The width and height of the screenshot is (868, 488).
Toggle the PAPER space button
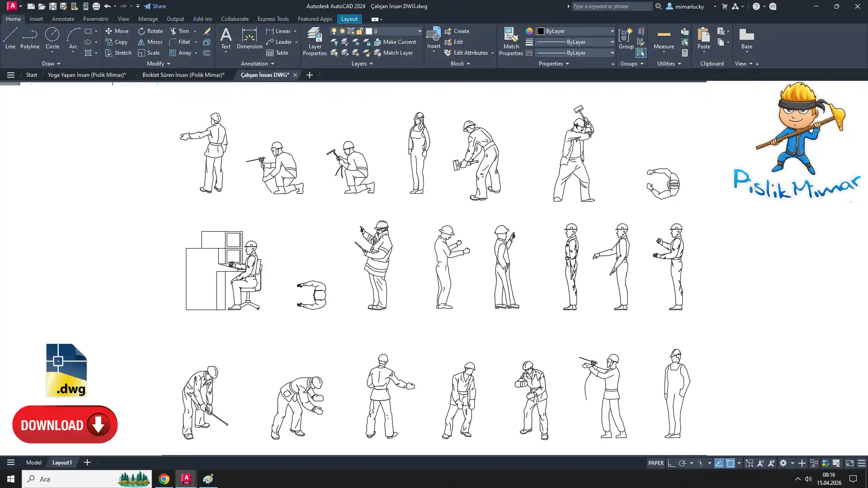pos(656,463)
